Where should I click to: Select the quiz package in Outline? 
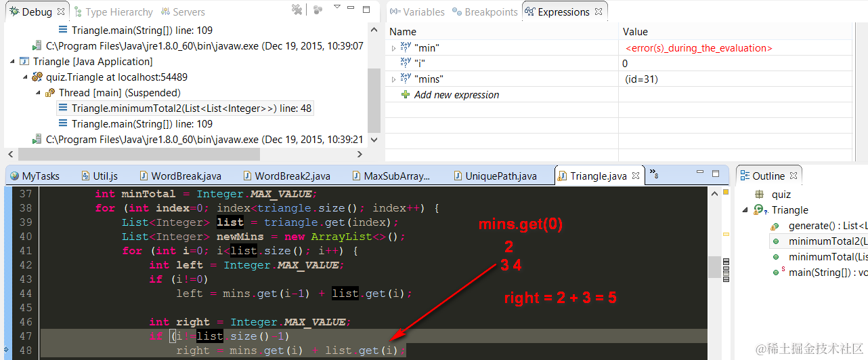click(x=781, y=195)
